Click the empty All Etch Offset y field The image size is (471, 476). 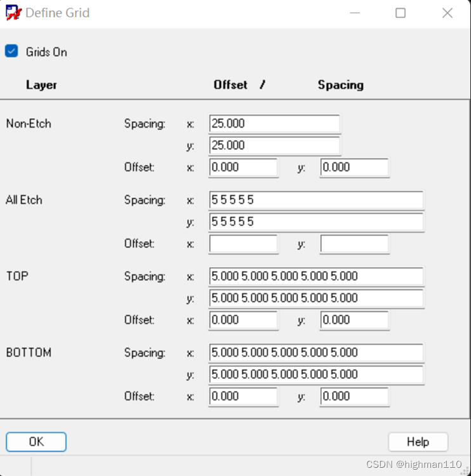(x=354, y=244)
